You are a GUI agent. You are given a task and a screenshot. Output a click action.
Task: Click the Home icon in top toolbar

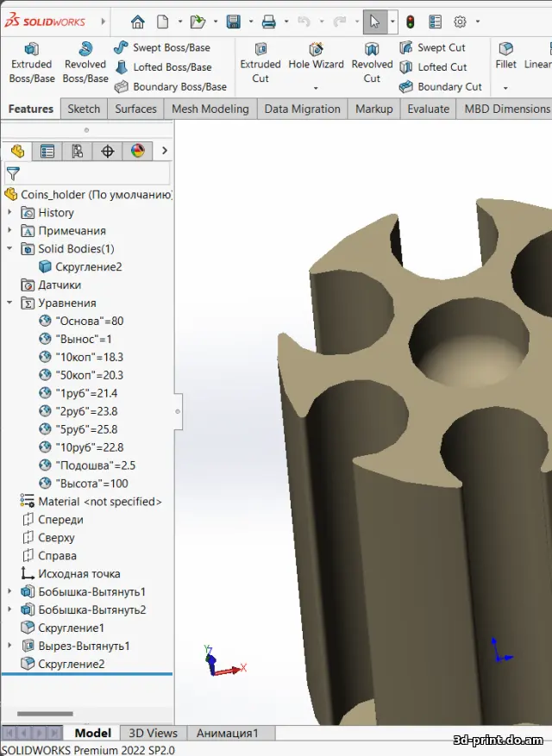click(138, 22)
